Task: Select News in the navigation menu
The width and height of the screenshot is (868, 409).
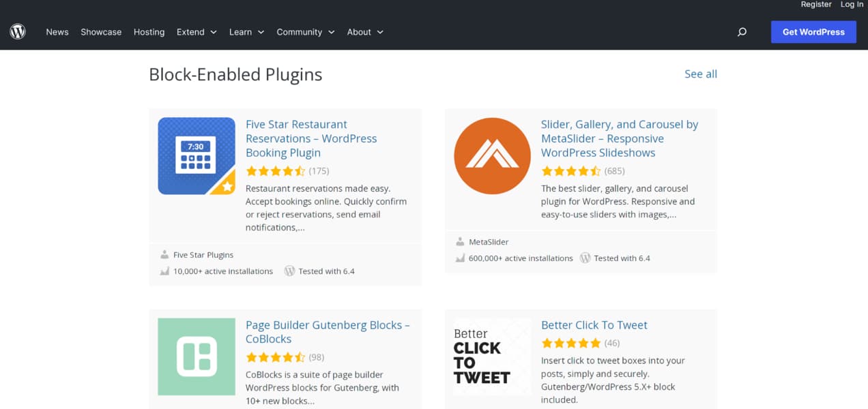Action: coord(57,32)
